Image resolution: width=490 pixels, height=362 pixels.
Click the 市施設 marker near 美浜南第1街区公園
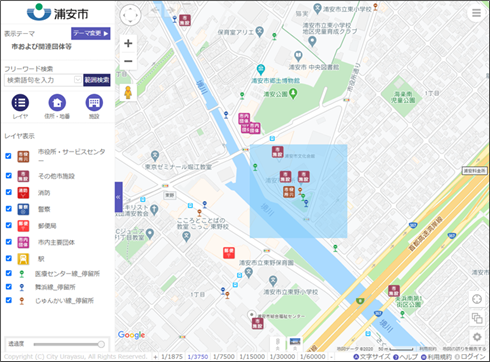point(394,291)
